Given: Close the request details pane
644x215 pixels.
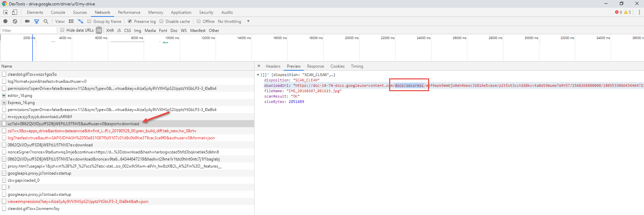Looking at the screenshot, I should point(259,66).
